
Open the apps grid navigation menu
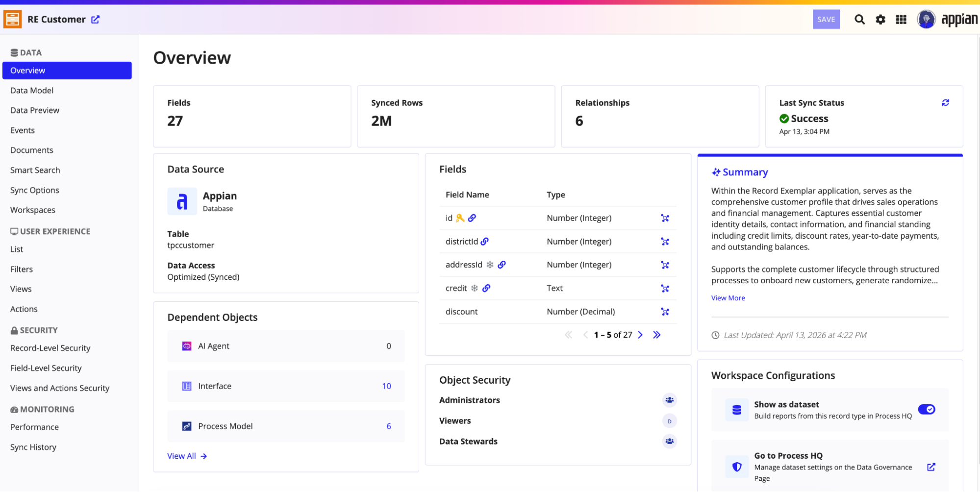click(901, 19)
